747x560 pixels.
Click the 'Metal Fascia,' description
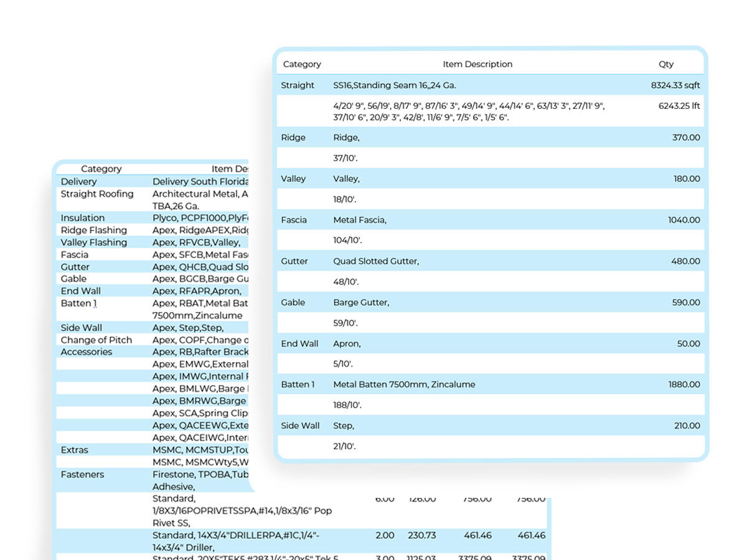[360, 220]
